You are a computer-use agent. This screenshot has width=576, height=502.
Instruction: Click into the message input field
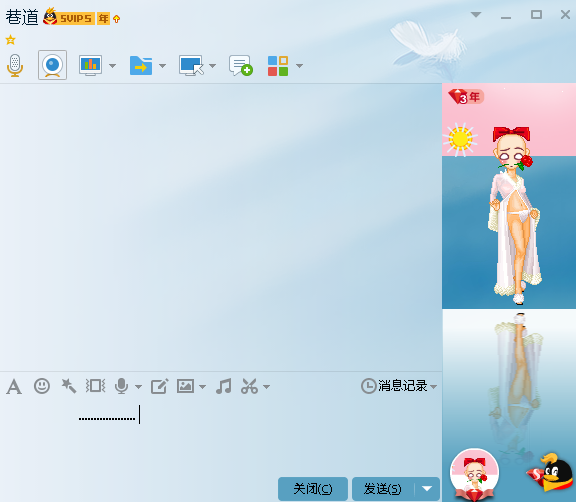[x=220, y=437]
